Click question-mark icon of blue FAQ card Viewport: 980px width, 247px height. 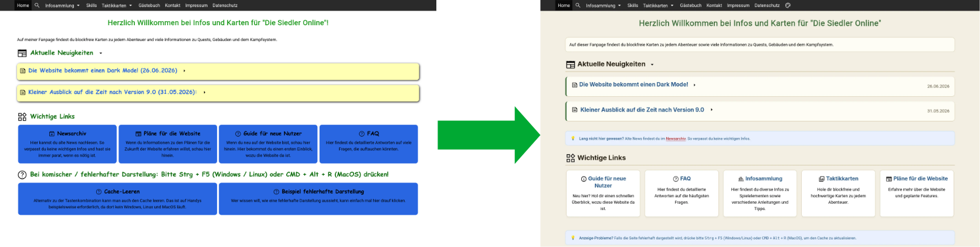[x=362, y=134]
